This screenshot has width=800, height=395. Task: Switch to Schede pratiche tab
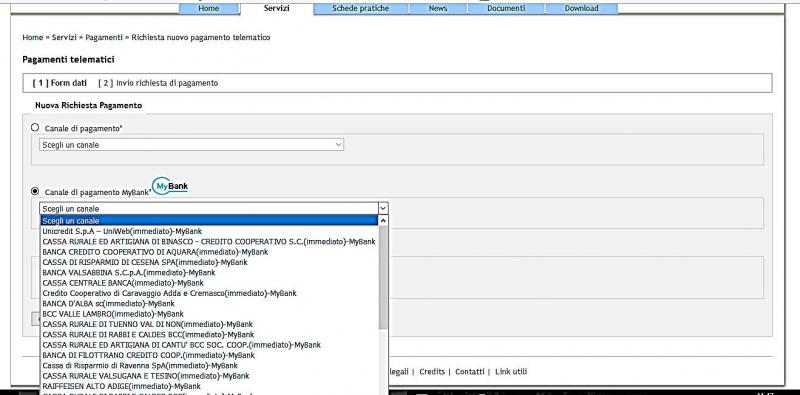pyautogui.click(x=361, y=8)
